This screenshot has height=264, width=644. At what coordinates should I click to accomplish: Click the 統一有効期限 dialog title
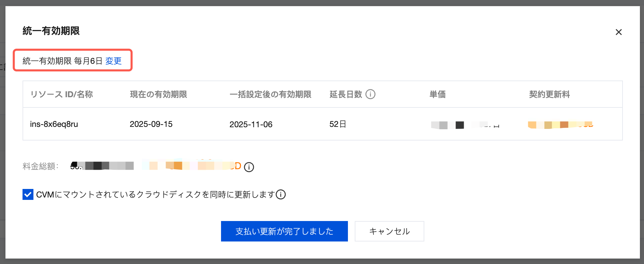coord(51,31)
